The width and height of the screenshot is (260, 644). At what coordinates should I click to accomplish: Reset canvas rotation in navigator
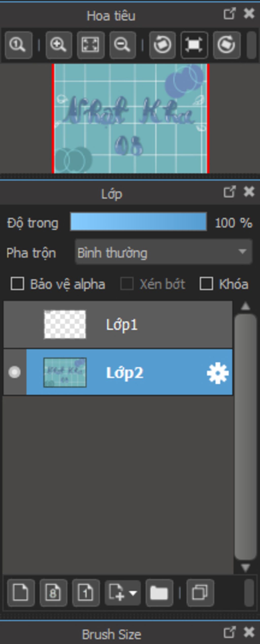(194, 45)
